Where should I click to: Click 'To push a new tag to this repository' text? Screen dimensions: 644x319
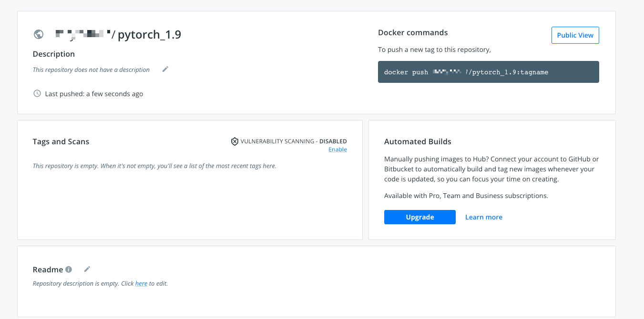434,50
